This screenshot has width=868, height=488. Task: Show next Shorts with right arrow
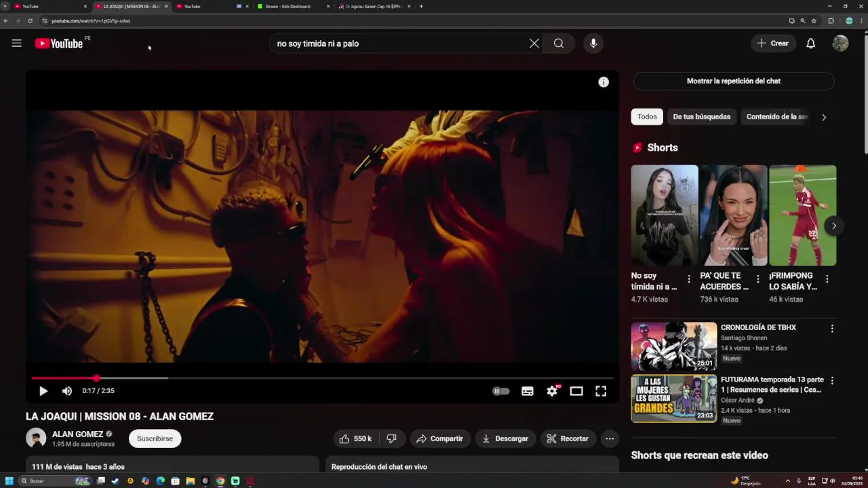coord(834,226)
